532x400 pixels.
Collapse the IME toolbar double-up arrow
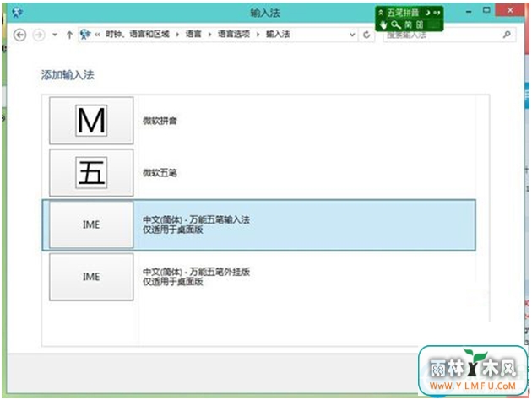[x=381, y=13]
